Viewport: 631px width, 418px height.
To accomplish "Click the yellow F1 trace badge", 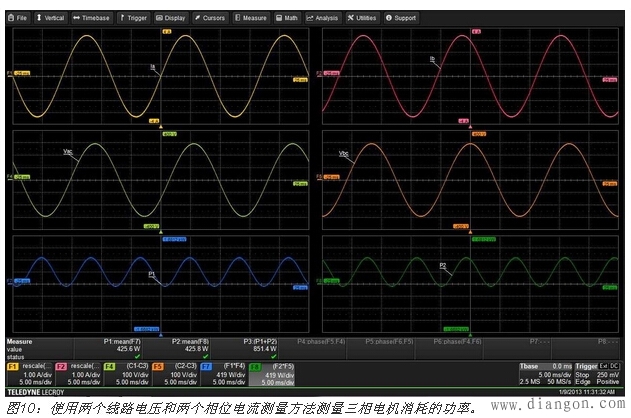I will 13,367.
